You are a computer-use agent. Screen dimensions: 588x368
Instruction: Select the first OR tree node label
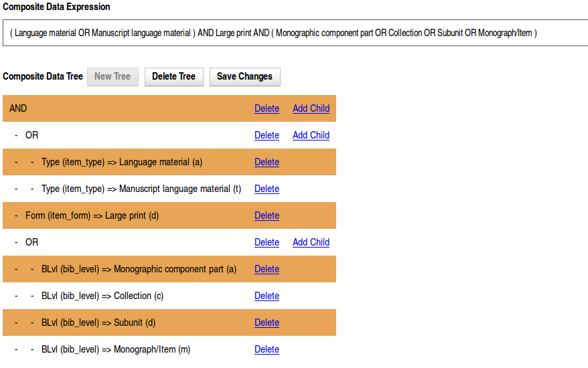coord(31,135)
